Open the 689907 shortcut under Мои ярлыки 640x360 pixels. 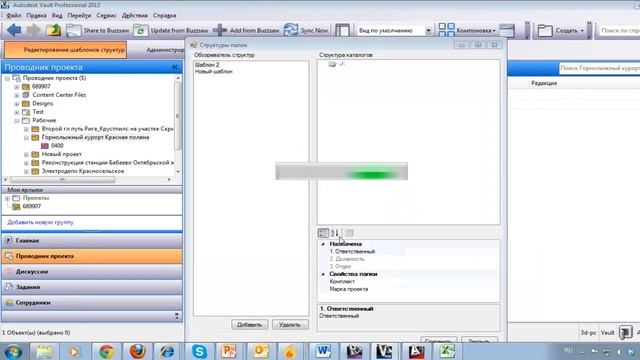(31, 206)
